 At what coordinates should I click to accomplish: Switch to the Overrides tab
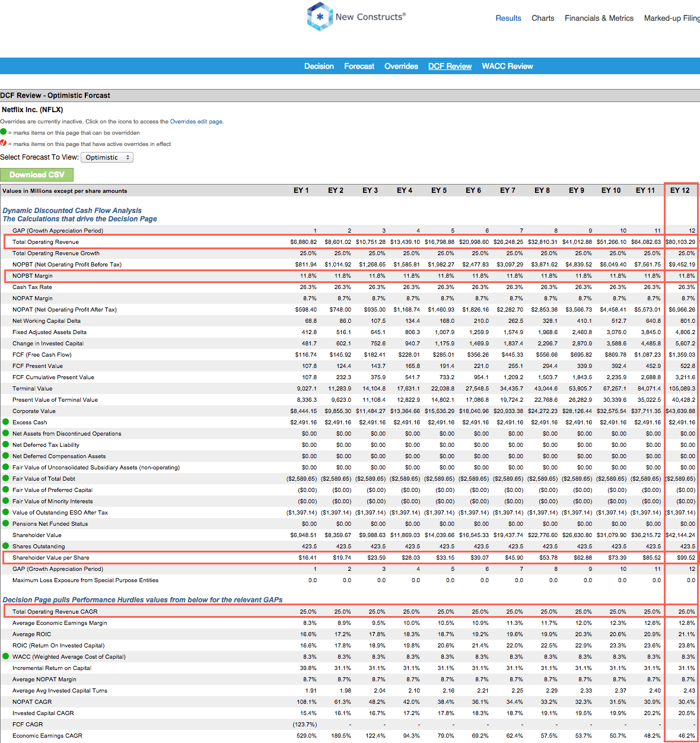[402, 66]
